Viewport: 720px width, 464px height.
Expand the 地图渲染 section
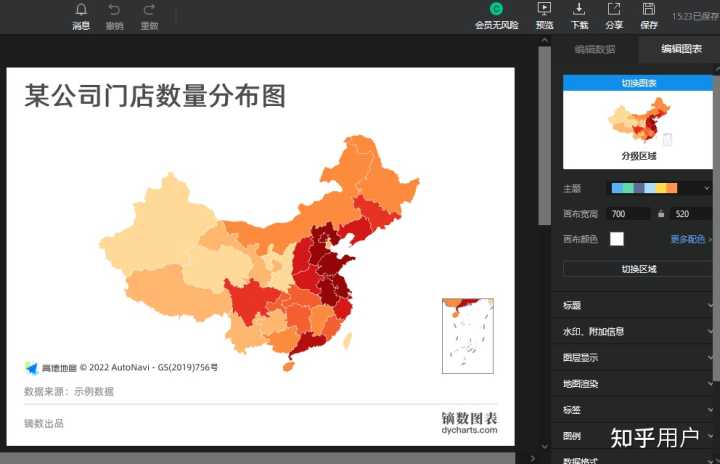(x=636, y=384)
